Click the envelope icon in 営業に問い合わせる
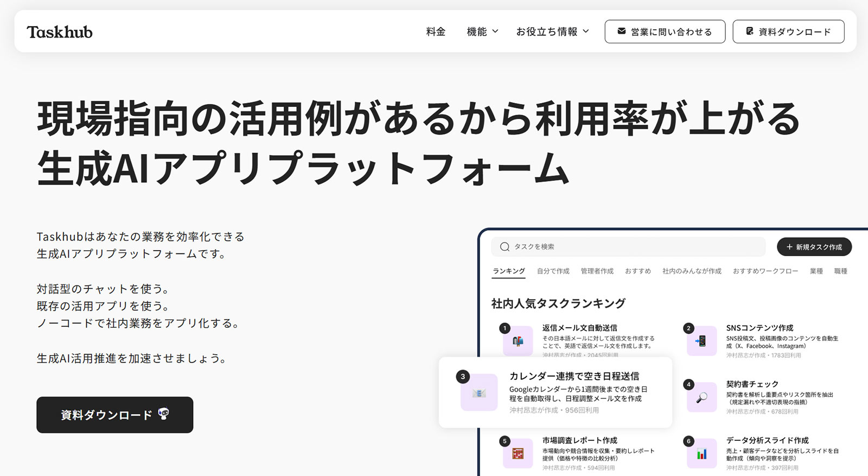Viewport: 868px width, 476px height. [x=622, y=31]
